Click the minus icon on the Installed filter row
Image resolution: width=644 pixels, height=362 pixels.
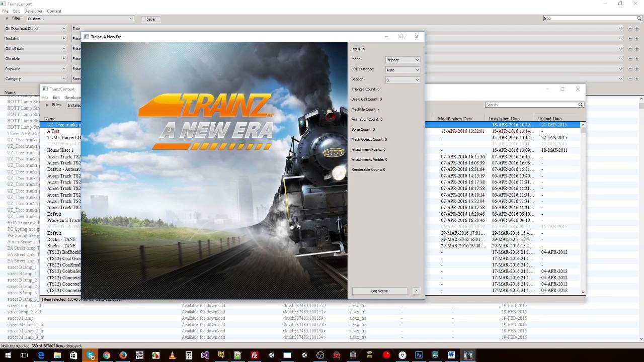(x=630, y=39)
